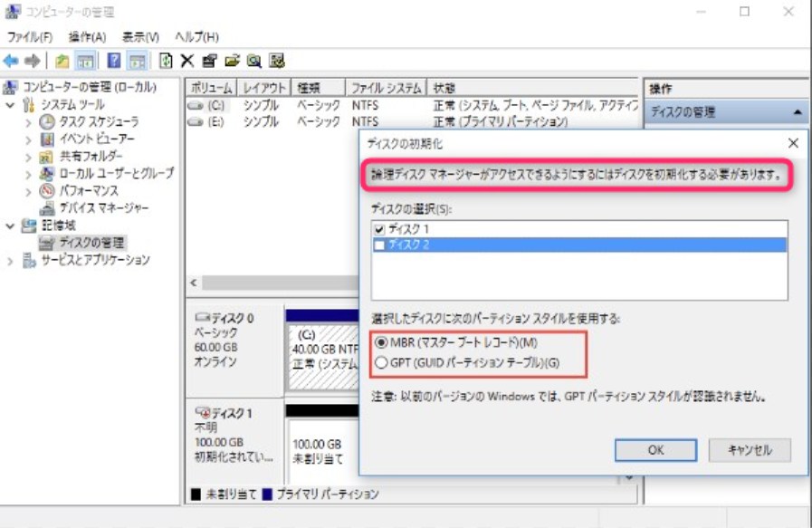Select the MBR partition style radio button

[x=381, y=342]
